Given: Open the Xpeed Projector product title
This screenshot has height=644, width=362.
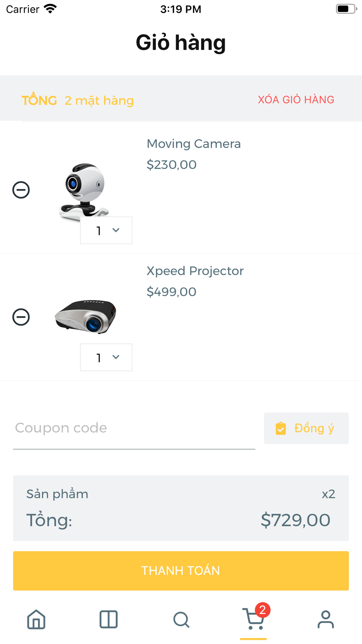Looking at the screenshot, I should pos(195,271).
